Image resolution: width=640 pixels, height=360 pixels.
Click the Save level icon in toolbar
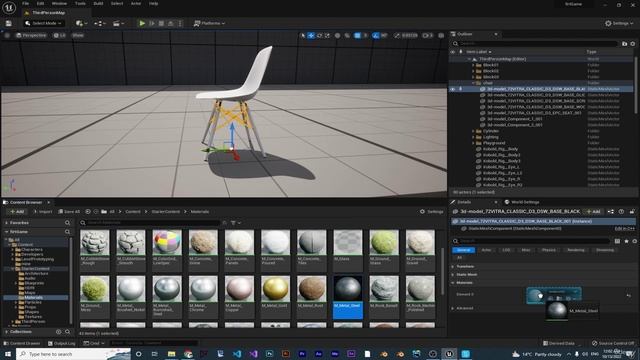[x=9, y=23]
